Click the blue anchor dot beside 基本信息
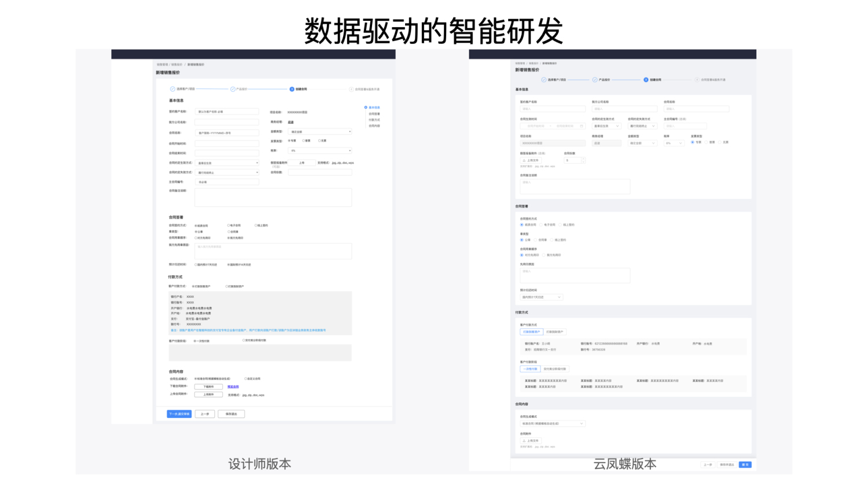The width and height of the screenshot is (868, 488). pyautogui.click(x=366, y=108)
